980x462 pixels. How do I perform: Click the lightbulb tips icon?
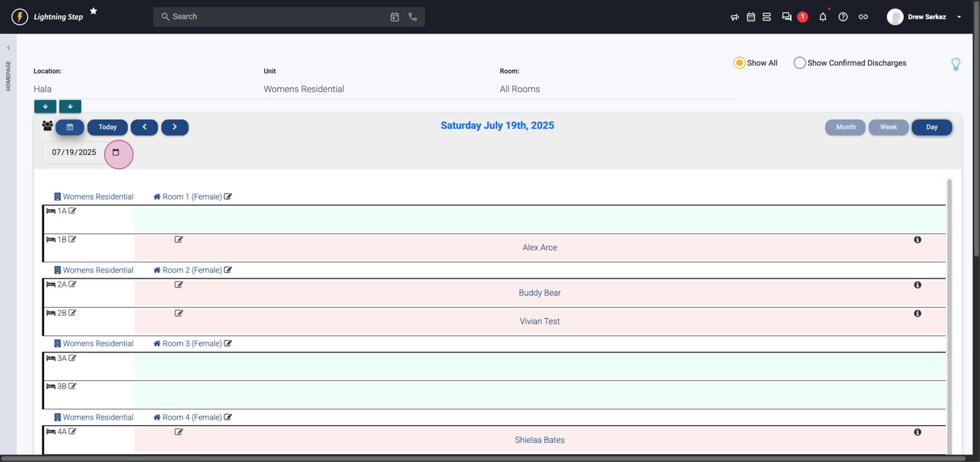tap(956, 64)
